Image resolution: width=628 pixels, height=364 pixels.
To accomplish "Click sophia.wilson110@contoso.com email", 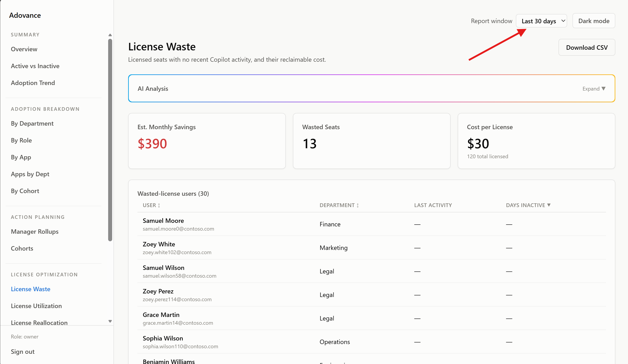I will [x=180, y=346].
